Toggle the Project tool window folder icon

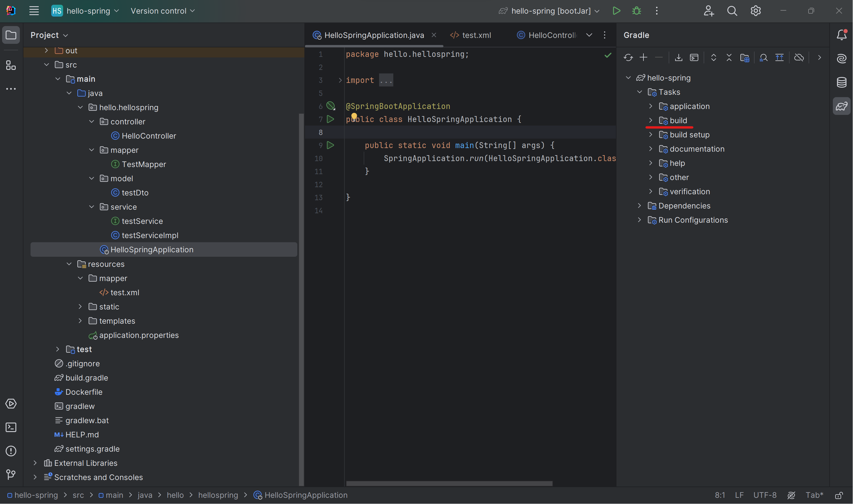[x=11, y=35]
